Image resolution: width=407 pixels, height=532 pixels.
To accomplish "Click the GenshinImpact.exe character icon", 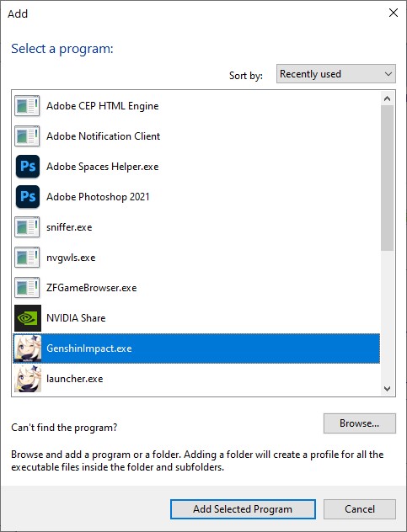I will [28, 348].
